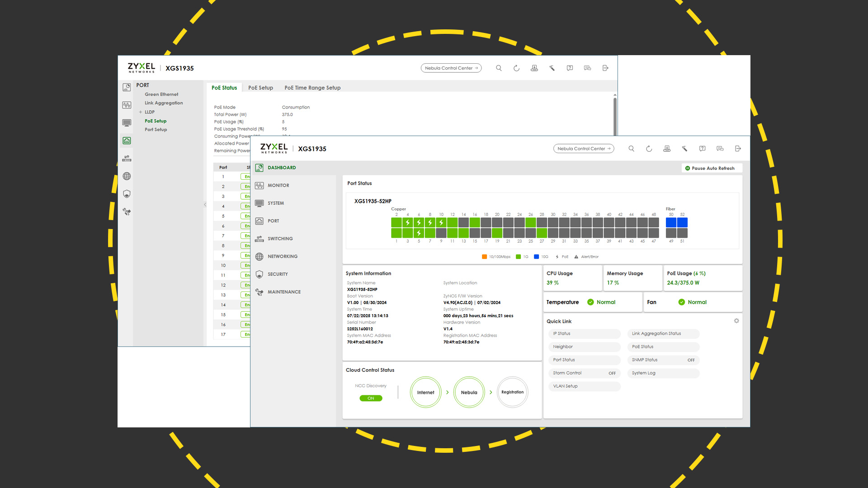Screen dimensions: 868x488
Task: Click the save icon in back PoE window header
Action: [534, 68]
